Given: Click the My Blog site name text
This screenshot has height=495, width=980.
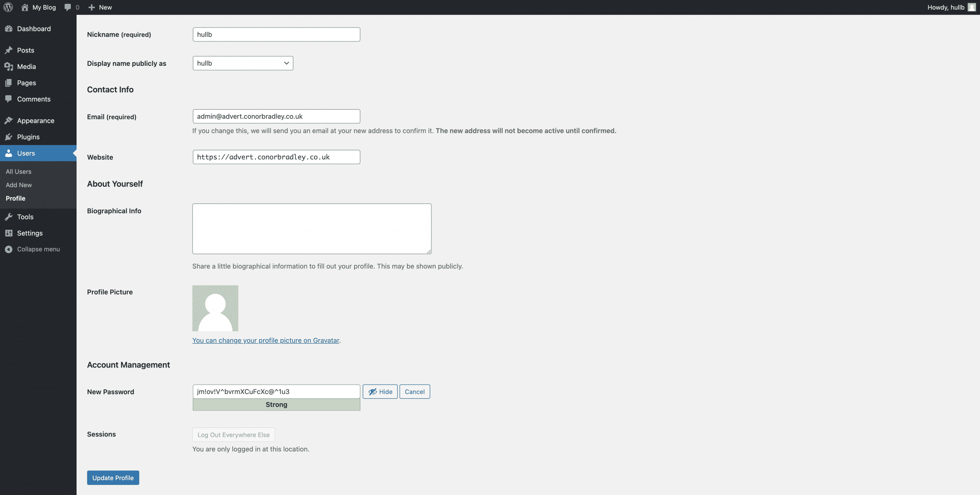Looking at the screenshot, I should pos(44,7).
